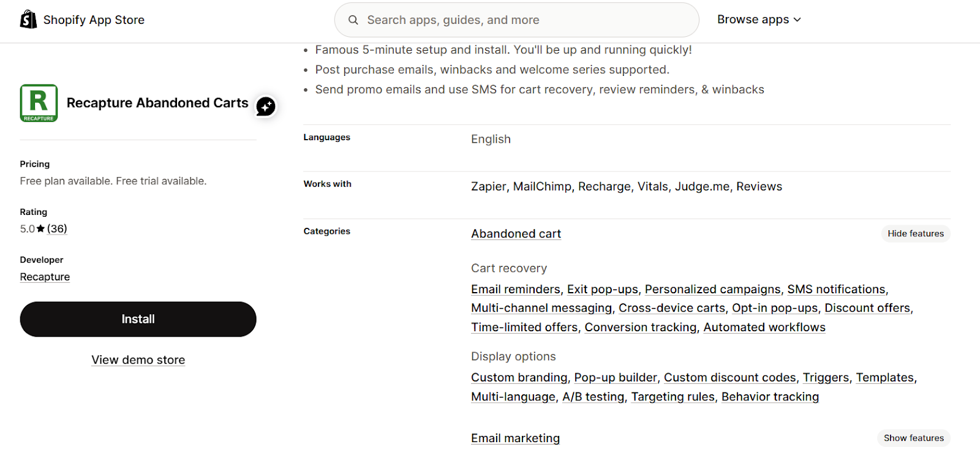Image resolution: width=980 pixels, height=458 pixels.
Task: Select the Discount offers feature link
Action: pos(867,308)
